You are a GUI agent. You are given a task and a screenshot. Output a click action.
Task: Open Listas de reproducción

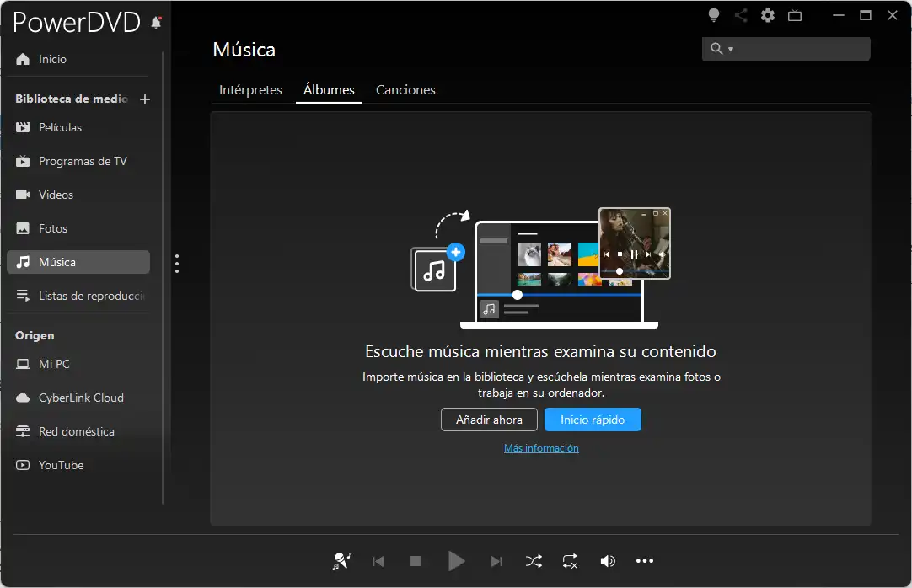pyautogui.click(x=78, y=296)
